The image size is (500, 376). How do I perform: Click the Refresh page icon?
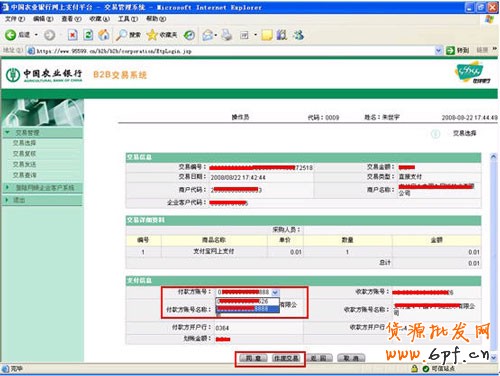88,35
